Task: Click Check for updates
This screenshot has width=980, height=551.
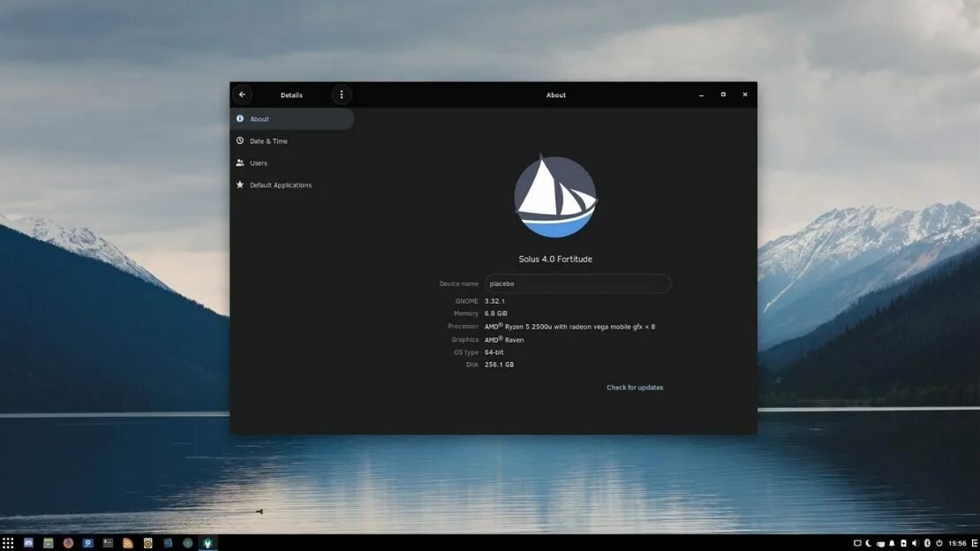Action: point(635,387)
